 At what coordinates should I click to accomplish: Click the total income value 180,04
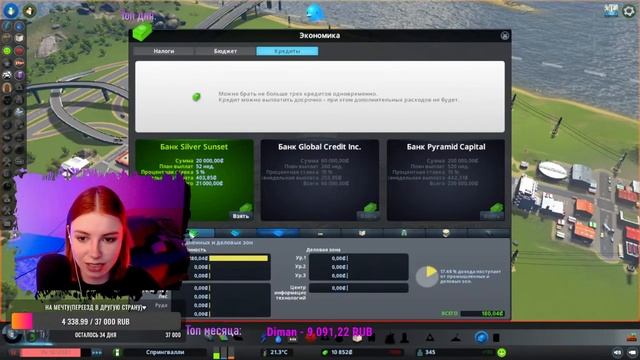pyautogui.click(x=492, y=313)
